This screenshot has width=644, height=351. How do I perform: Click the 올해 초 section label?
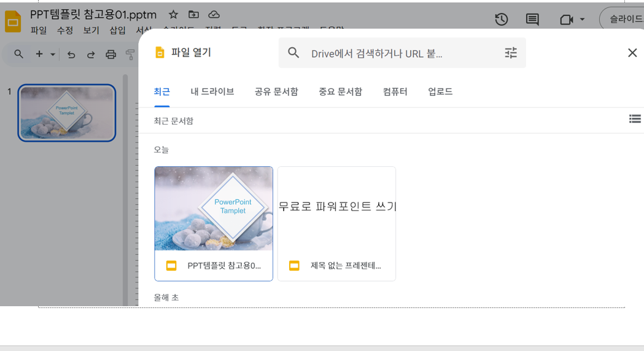pos(166,298)
